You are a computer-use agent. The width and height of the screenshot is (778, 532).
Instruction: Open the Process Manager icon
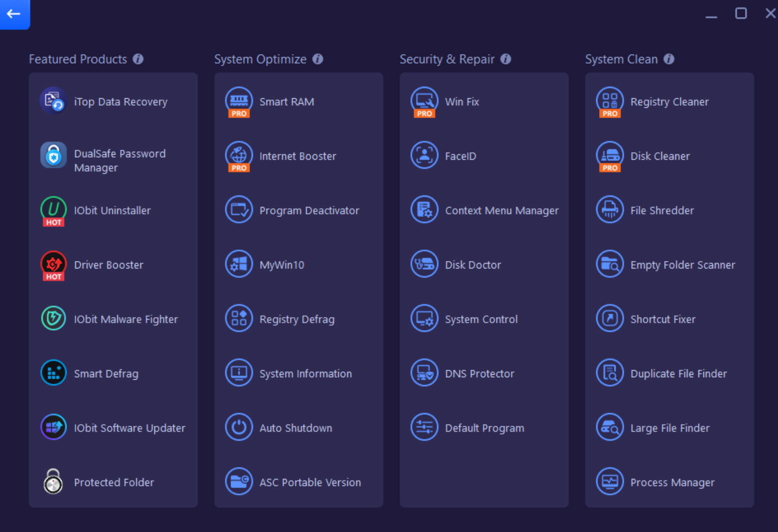pyautogui.click(x=610, y=482)
